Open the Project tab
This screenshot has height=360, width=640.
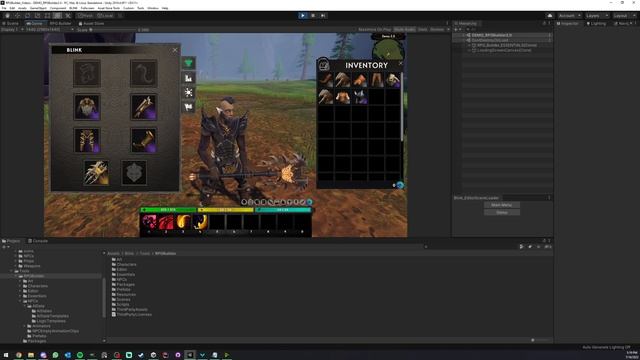click(x=11, y=241)
